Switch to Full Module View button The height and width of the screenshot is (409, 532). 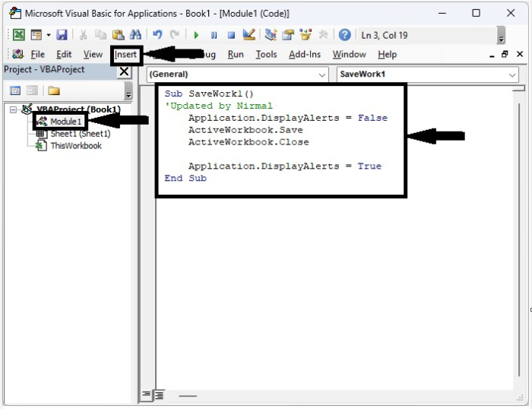tap(159, 395)
